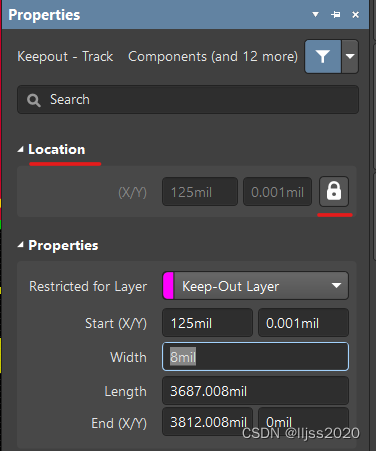Collapse the Location section
Screen dimensions: 376x451
[x=21, y=150]
